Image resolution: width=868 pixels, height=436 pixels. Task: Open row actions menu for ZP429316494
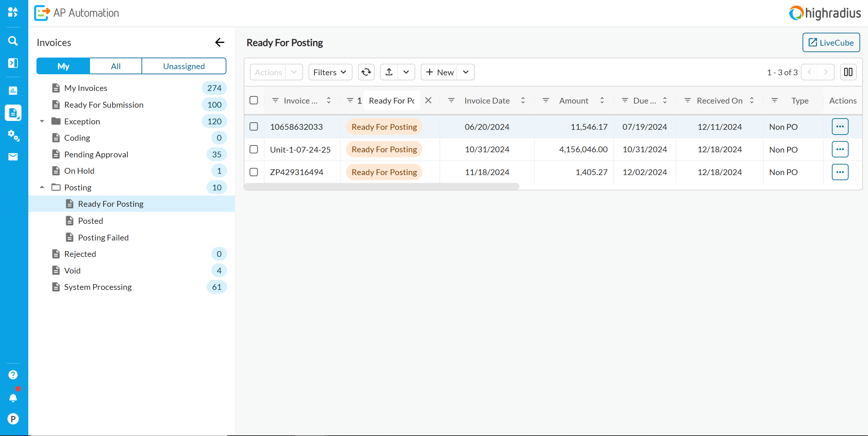pyautogui.click(x=840, y=172)
